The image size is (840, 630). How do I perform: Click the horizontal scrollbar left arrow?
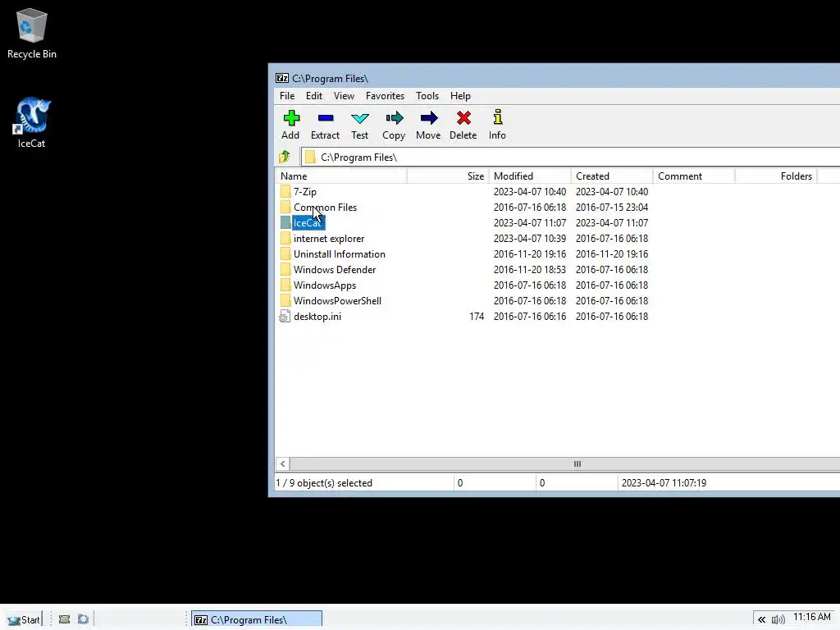pos(283,464)
